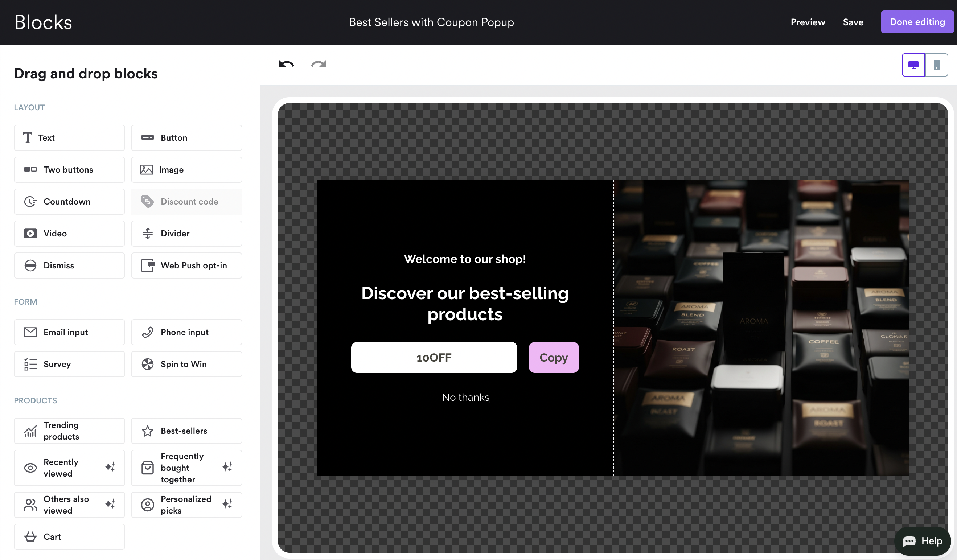Click the redo arrow icon
Viewport: 957px width, 560px height.
coord(318,64)
